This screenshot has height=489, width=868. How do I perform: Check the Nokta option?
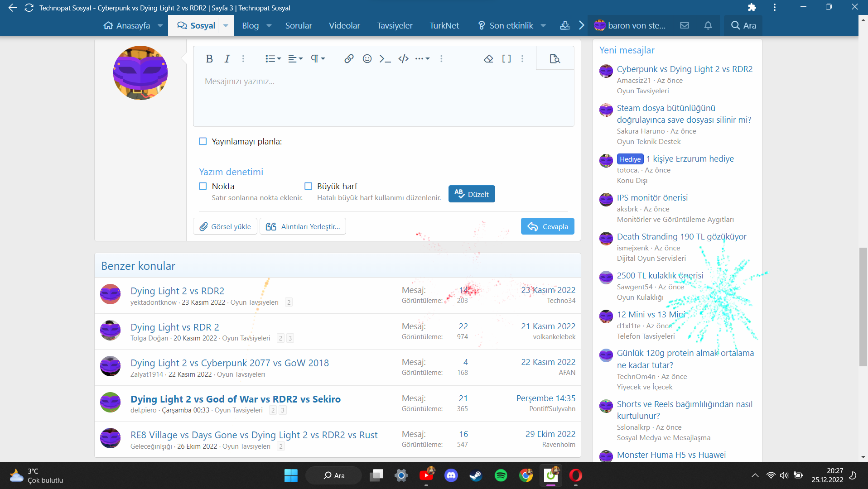(203, 186)
